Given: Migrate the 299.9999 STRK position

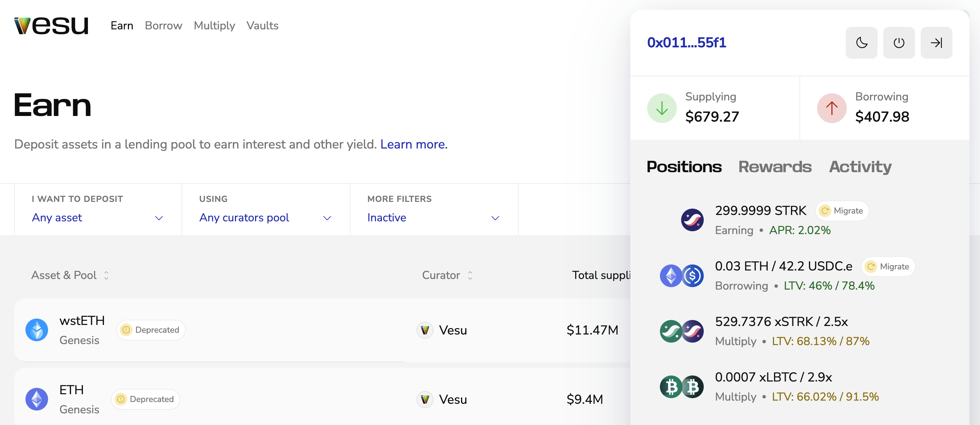Looking at the screenshot, I should pos(842,211).
